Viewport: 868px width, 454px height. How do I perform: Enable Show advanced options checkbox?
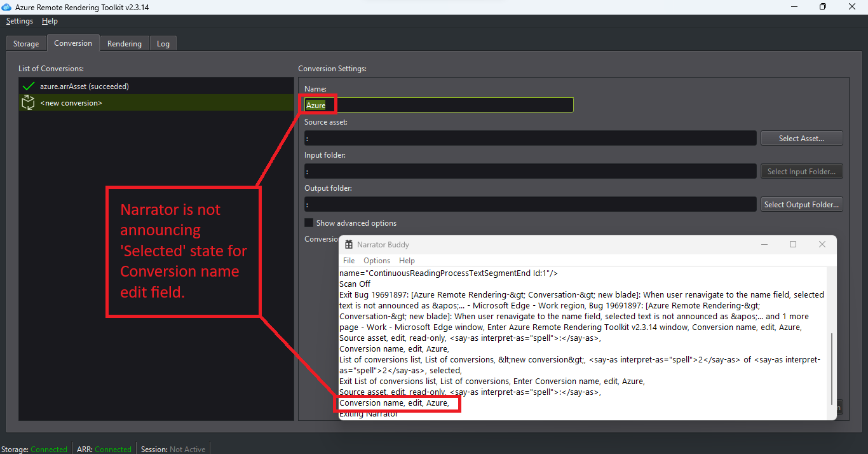(x=309, y=223)
